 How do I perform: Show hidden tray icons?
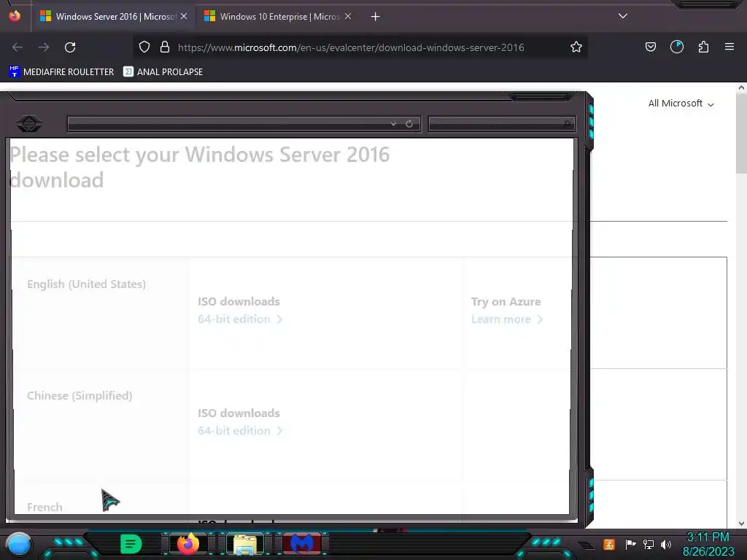click(x=587, y=545)
